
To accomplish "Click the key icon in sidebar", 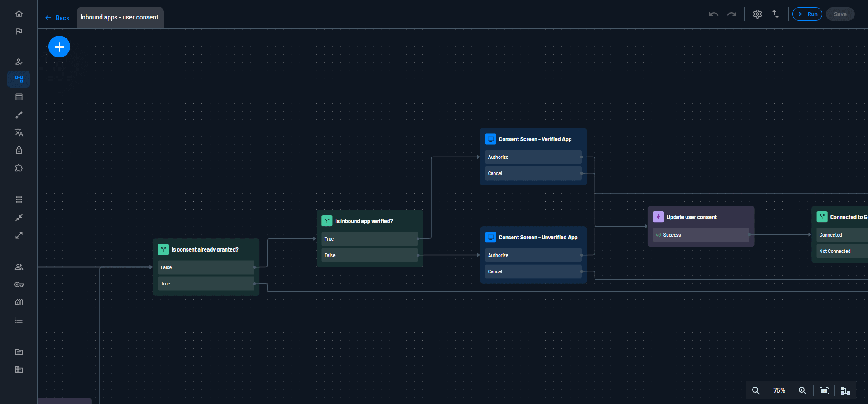I will click(x=19, y=285).
